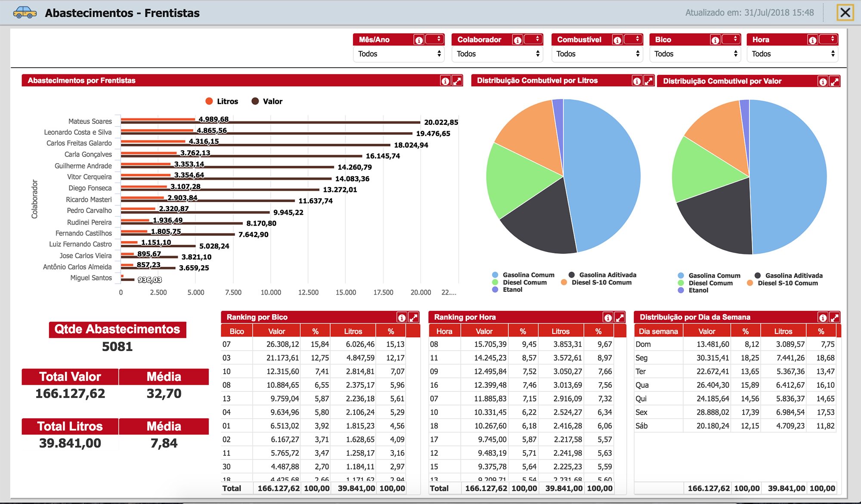
Task: Open info for Distribuição Combutível por Litros
Action: click(637, 81)
